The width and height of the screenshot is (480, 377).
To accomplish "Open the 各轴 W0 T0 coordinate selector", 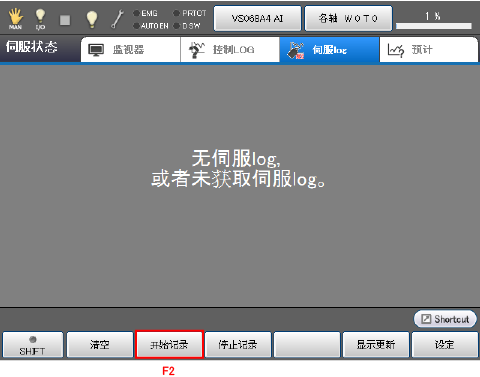I will [x=348, y=18].
